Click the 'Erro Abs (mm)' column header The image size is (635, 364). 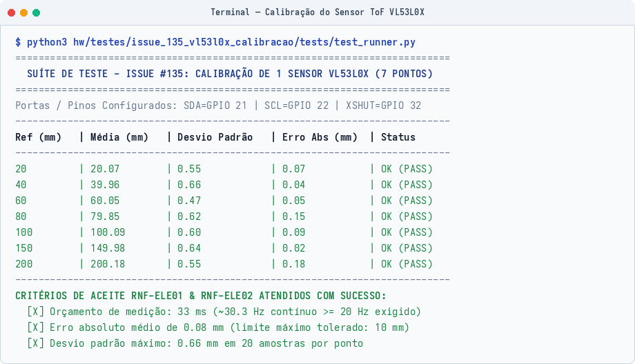tap(320, 137)
